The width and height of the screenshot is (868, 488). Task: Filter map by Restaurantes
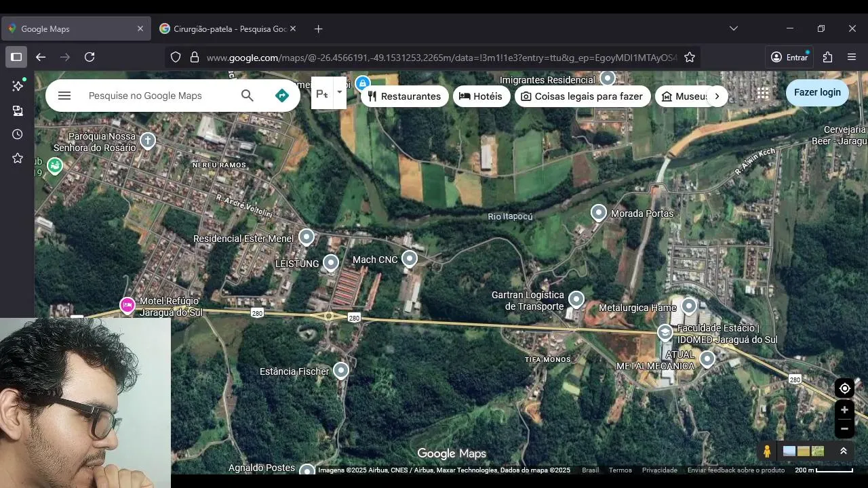405,96
